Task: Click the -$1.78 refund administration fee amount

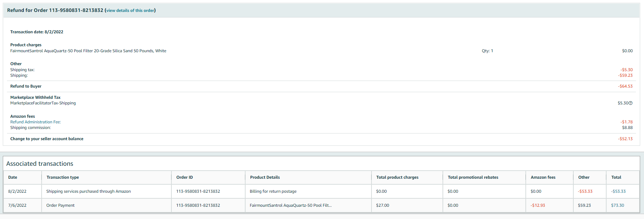Action: [x=627, y=122]
